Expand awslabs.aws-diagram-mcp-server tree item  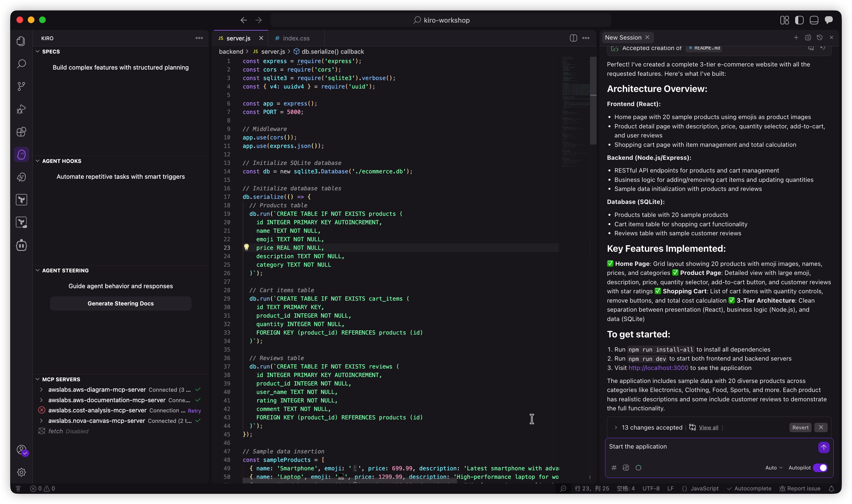(41, 389)
